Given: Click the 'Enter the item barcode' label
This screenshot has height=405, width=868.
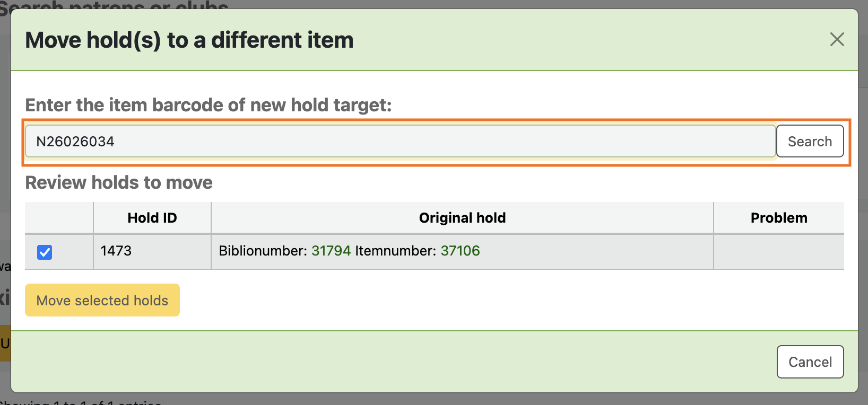Looking at the screenshot, I should [x=208, y=105].
